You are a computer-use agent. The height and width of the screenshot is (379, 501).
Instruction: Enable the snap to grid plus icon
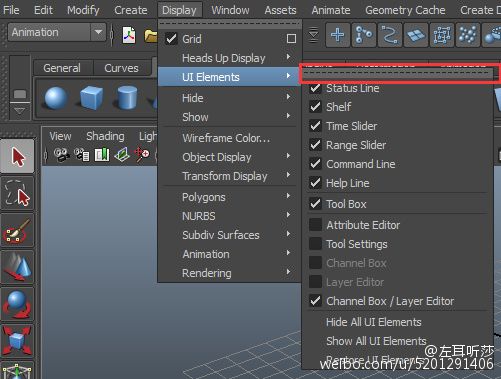(337, 35)
